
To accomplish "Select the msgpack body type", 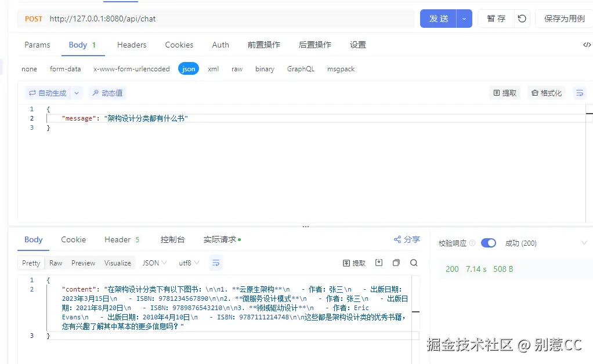I will 341,69.
